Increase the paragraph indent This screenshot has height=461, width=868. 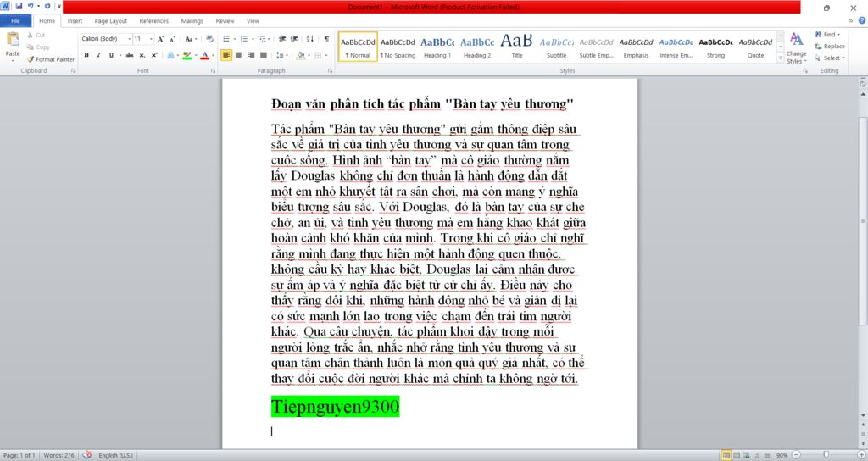coord(294,39)
